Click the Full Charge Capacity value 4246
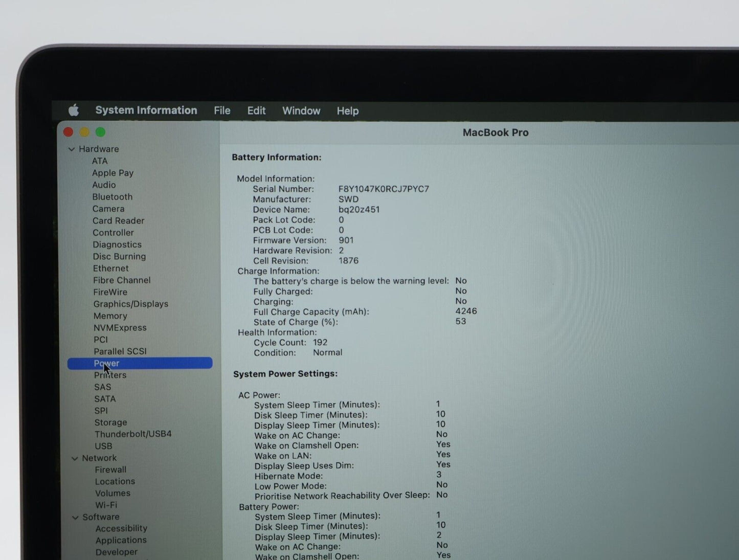739x560 pixels. pos(466,311)
